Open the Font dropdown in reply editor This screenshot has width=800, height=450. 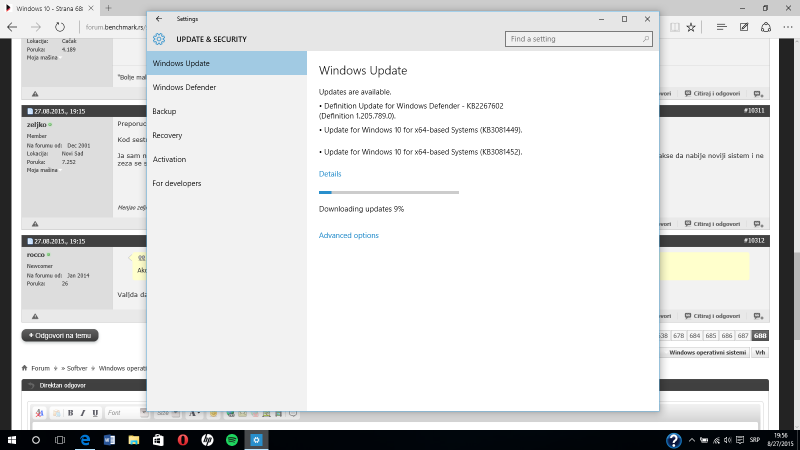[127, 413]
